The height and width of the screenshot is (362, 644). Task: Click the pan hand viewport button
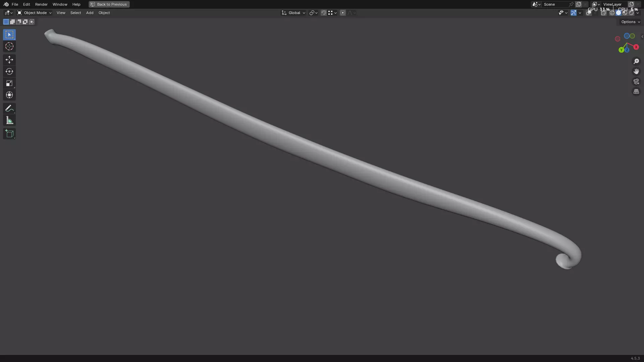(636, 71)
